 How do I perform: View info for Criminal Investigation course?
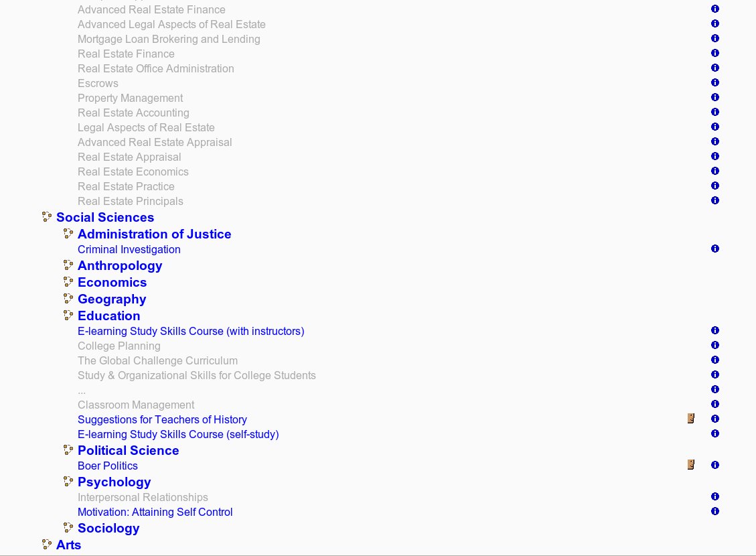coord(715,249)
